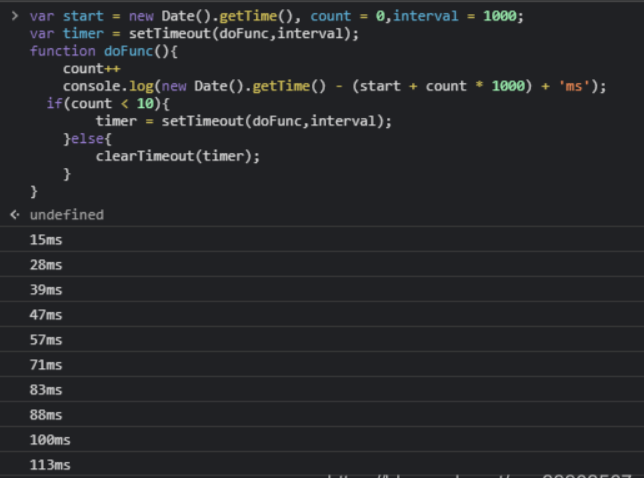This screenshot has height=478, width=644.
Task: Click the console.log code line
Action: pyautogui.click(x=334, y=86)
